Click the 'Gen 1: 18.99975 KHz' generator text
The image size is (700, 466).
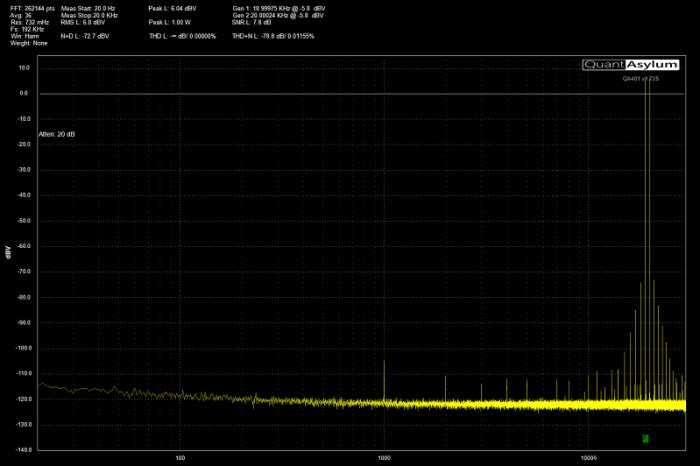coord(279,8)
